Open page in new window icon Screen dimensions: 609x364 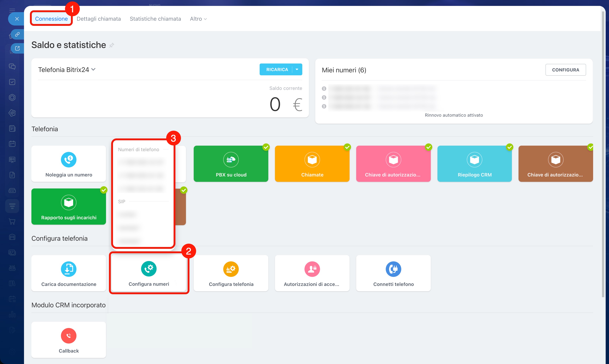[17, 48]
